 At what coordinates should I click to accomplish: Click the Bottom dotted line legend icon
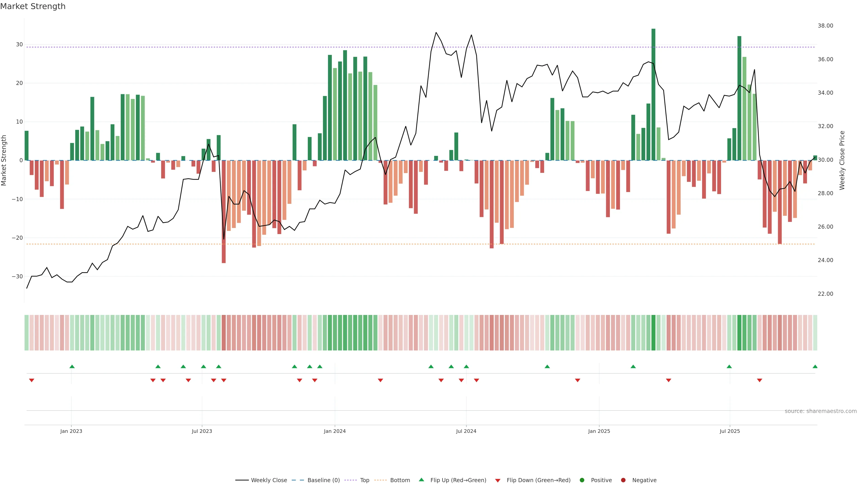(x=380, y=480)
